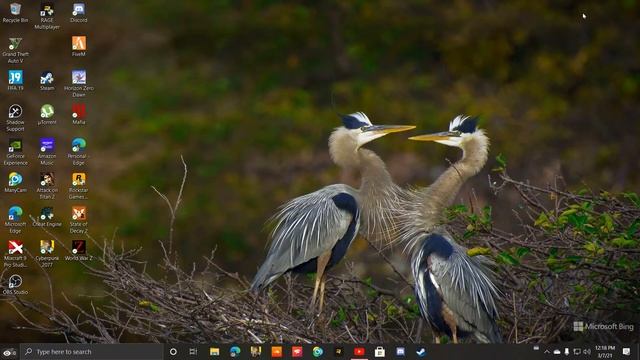640x360 pixels.
Task: Click the Mafia game shortcut
Action: [x=79, y=114]
